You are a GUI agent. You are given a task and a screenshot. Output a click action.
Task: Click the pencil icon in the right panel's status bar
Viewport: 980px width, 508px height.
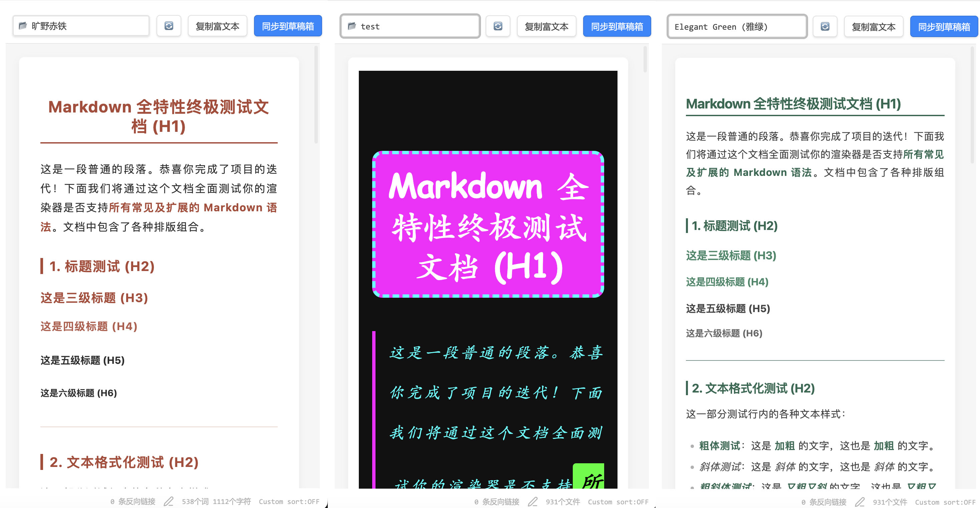[860, 502]
